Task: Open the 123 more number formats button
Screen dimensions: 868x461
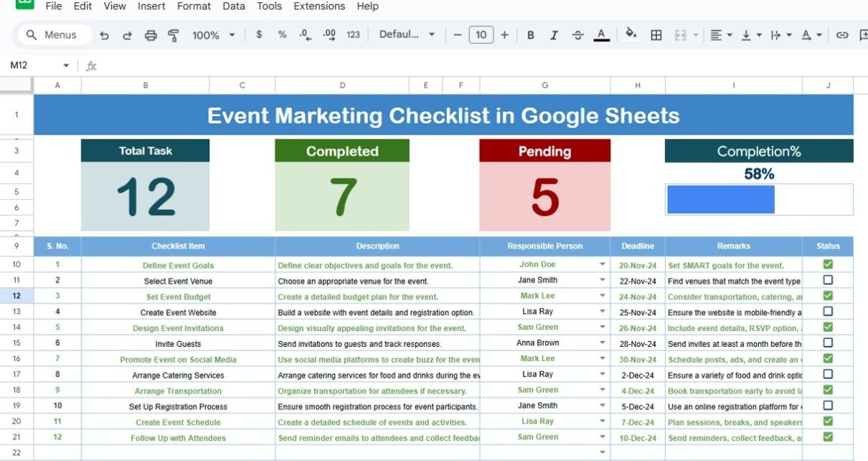Action: 353,34
